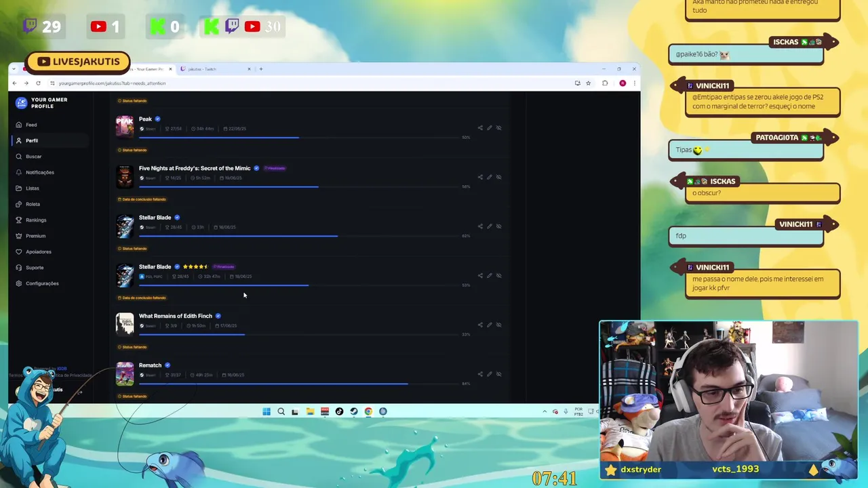The image size is (868, 488).
Task: Click the Peak cover thumbnail
Action: [125, 127]
